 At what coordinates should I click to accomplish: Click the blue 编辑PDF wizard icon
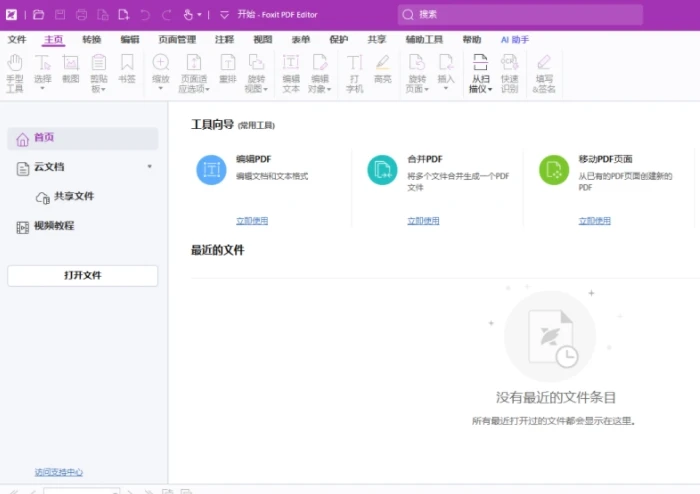(211, 170)
